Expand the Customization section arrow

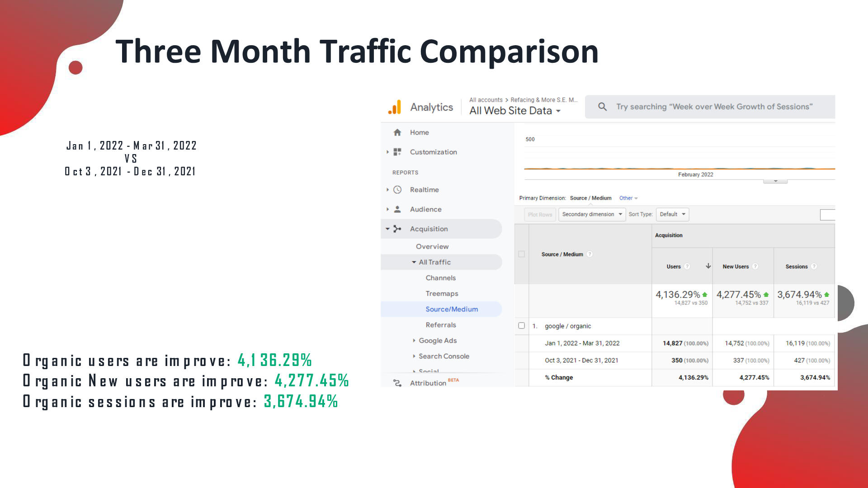(387, 152)
